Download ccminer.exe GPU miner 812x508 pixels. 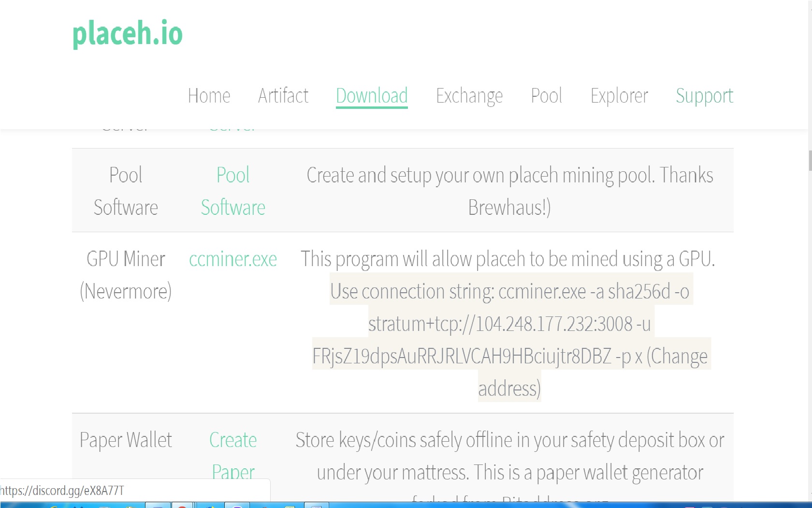coord(233,259)
